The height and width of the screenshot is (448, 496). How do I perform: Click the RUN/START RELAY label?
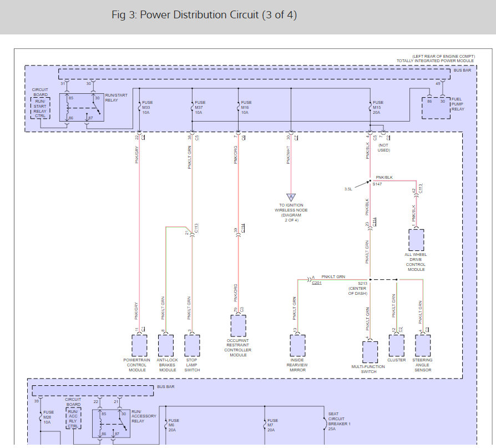click(x=116, y=98)
